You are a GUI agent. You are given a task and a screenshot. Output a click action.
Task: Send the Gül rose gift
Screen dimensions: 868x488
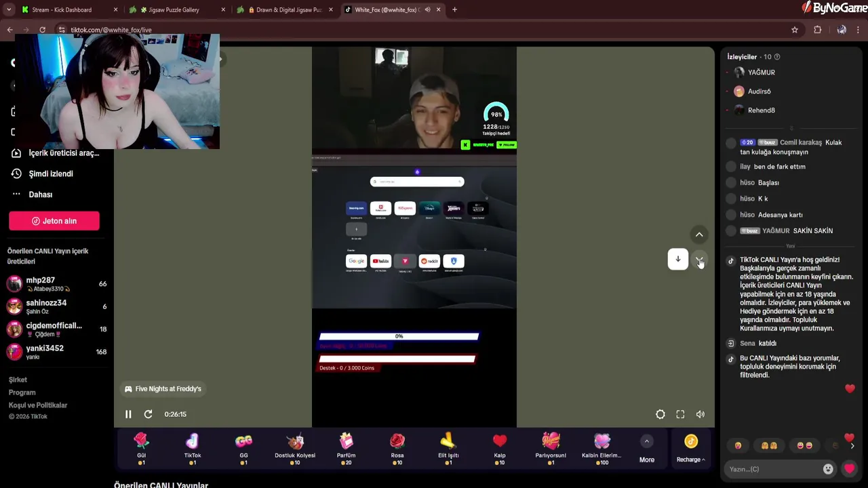pos(141,448)
